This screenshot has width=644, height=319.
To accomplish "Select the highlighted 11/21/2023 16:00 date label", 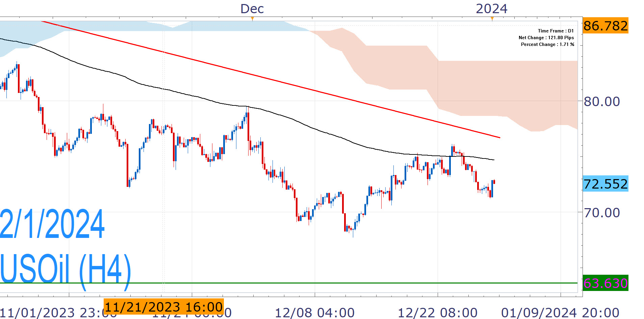I will coord(164,307).
